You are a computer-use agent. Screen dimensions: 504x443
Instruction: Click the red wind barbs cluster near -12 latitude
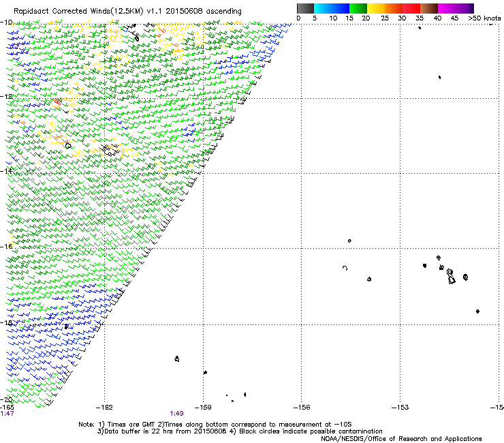coord(57,102)
